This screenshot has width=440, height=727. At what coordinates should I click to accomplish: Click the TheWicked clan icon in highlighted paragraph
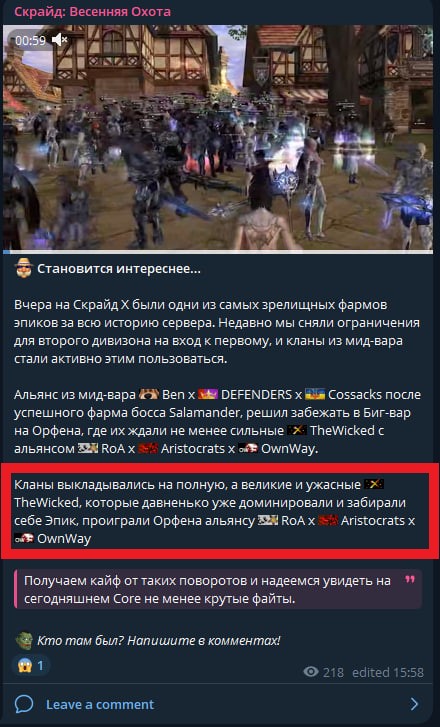pos(374,485)
